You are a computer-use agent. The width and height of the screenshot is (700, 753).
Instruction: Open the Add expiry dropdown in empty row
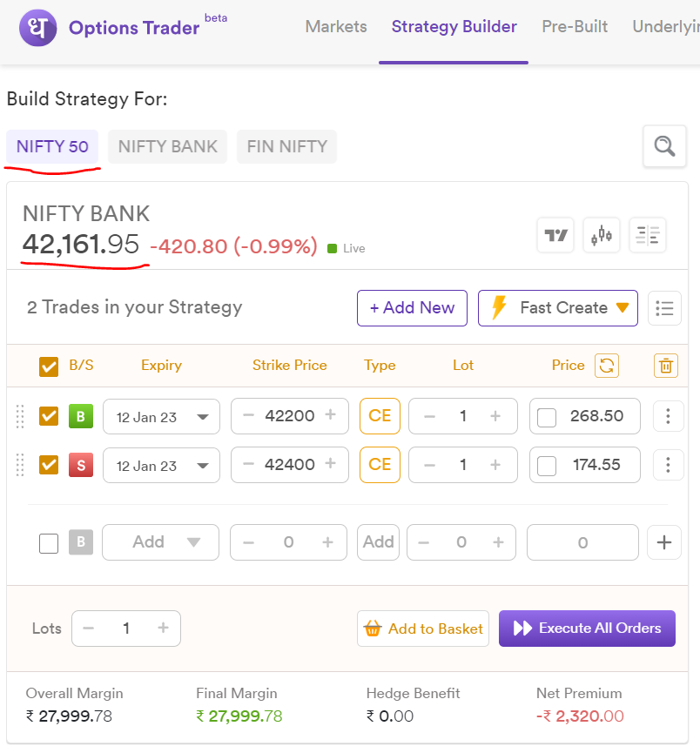160,542
